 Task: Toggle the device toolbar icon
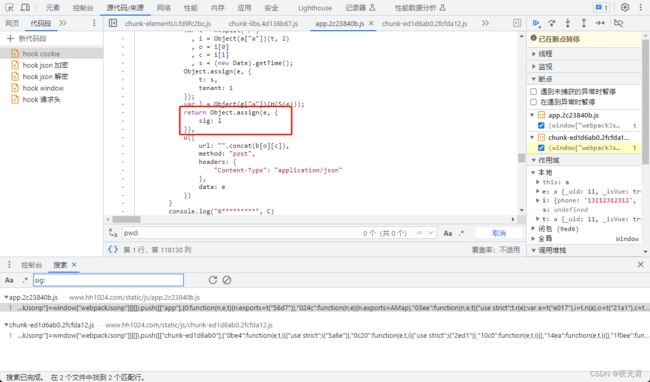25,7
